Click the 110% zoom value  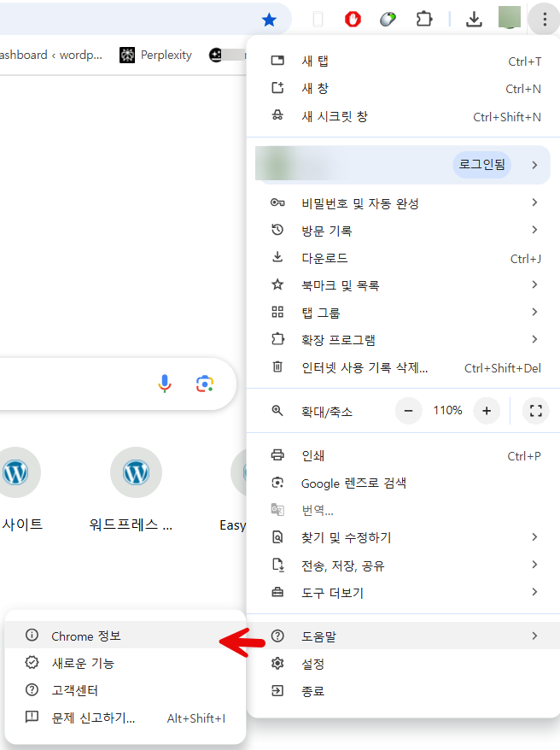click(447, 410)
